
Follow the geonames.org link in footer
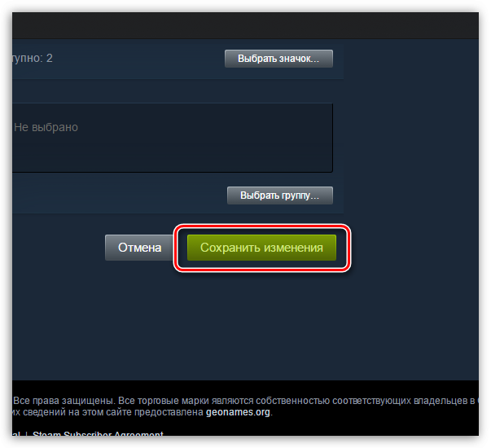click(238, 412)
